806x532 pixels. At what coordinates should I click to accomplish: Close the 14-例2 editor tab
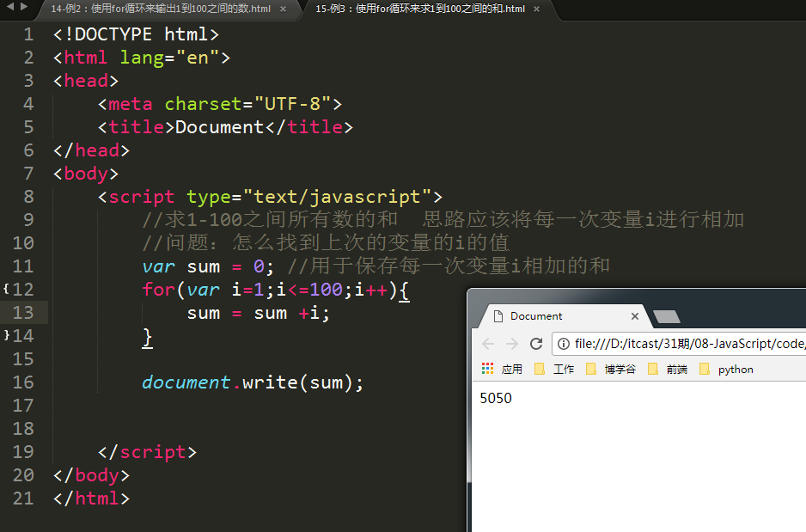(283, 9)
